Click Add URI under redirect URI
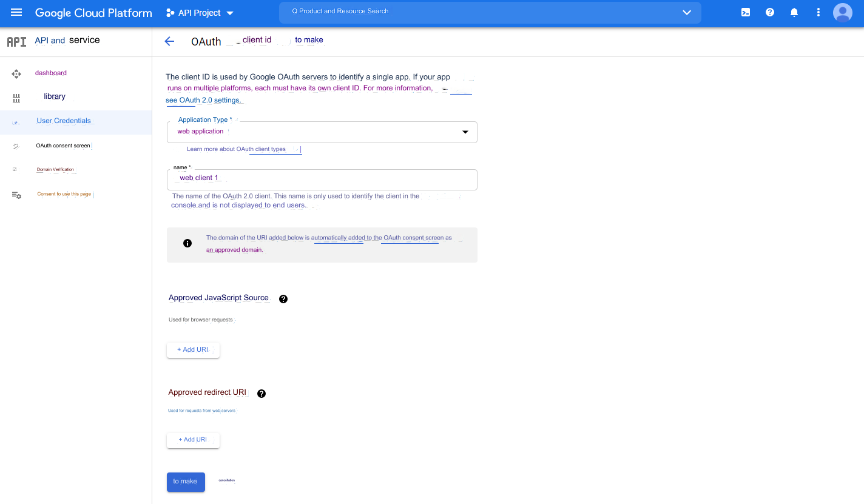Screen dimensions: 864x504 click(x=193, y=440)
